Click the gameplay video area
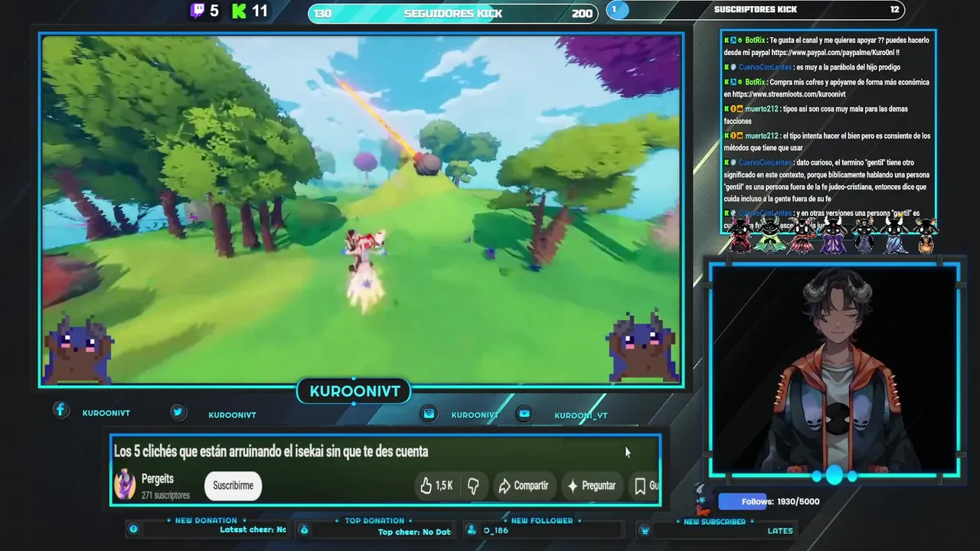This screenshot has height=551, width=980. click(x=361, y=210)
